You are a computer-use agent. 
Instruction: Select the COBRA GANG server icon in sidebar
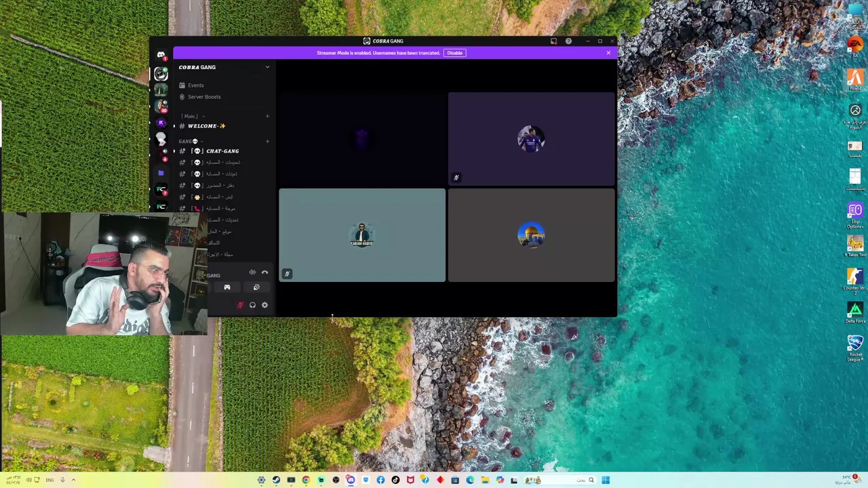pos(161,74)
